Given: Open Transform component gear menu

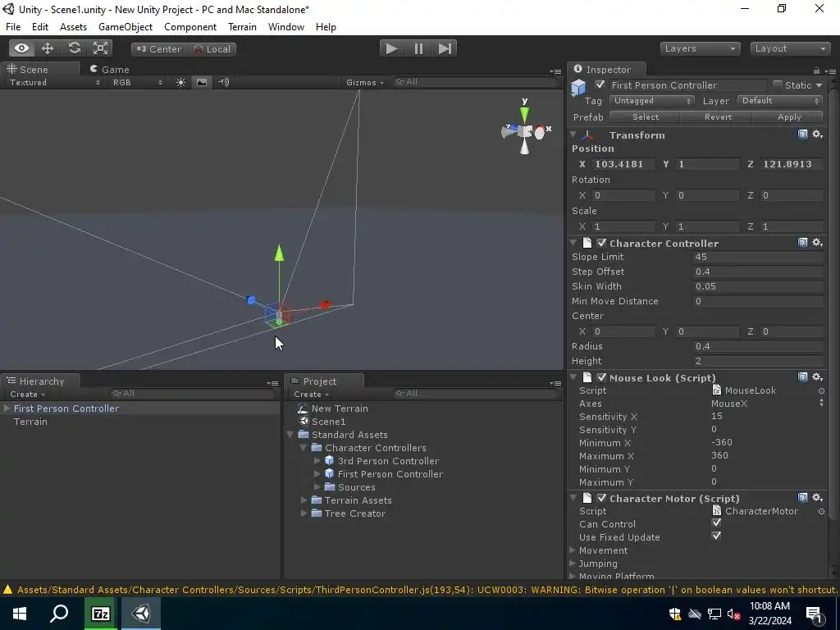Looking at the screenshot, I should 818,135.
